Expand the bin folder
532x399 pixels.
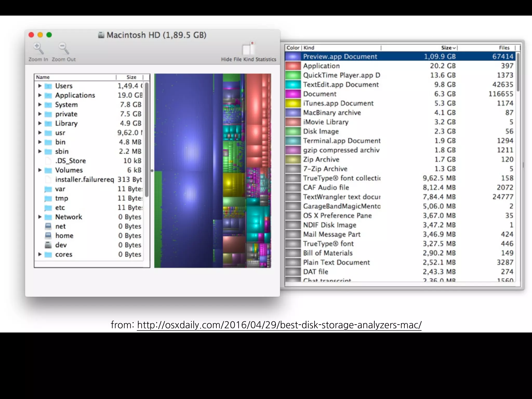pos(40,142)
